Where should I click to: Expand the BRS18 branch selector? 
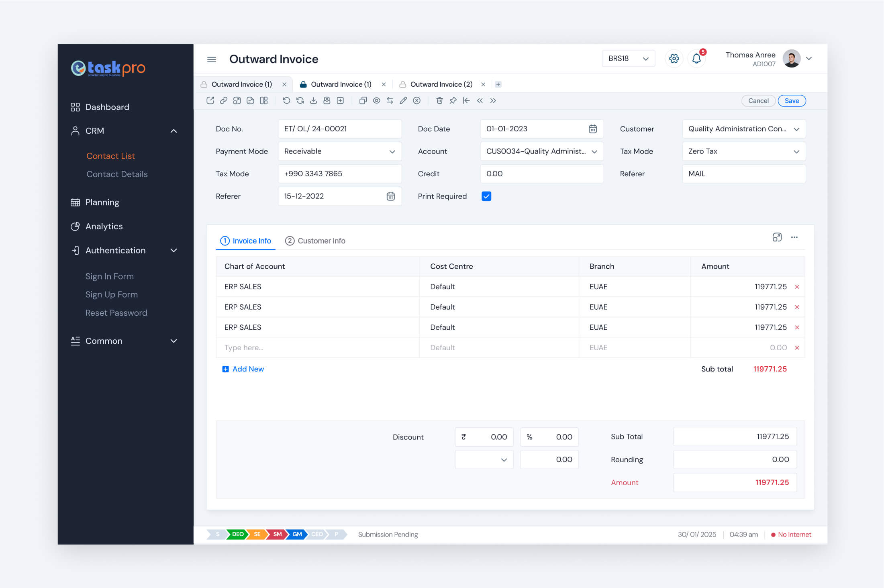[x=628, y=59]
